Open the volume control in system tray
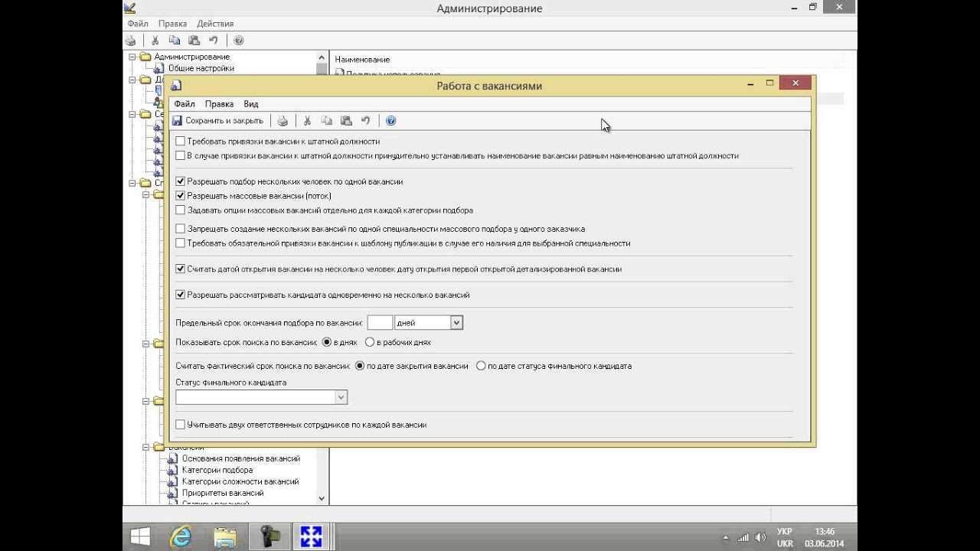Image resolution: width=980 pixels, height=551 pixels. [760, 537]
